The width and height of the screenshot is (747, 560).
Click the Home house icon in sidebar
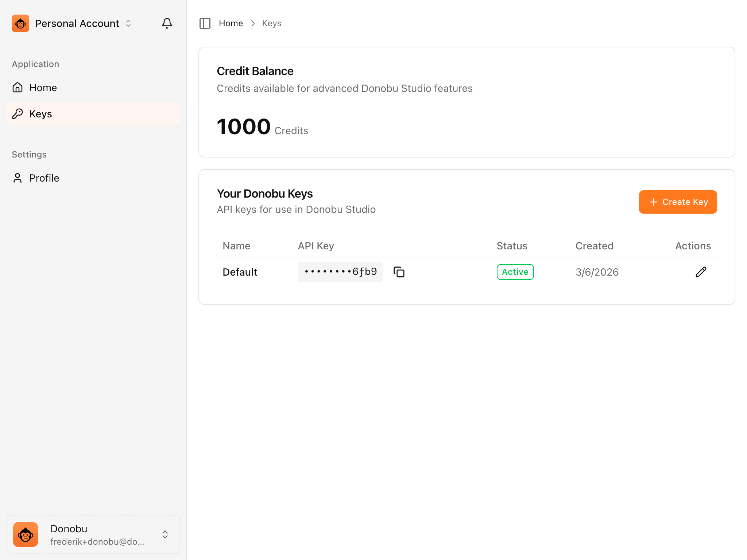pos(18,87)
